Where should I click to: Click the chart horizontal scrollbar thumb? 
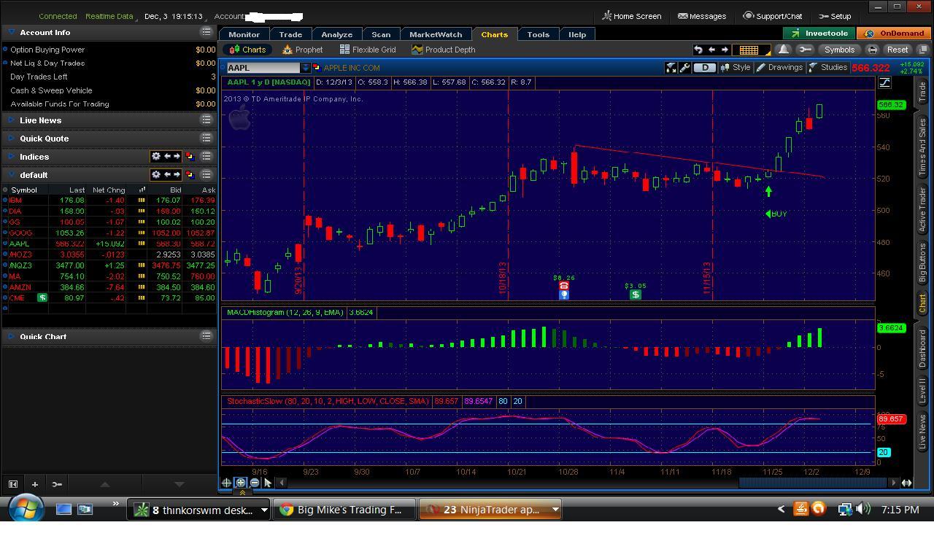(813, 483)
